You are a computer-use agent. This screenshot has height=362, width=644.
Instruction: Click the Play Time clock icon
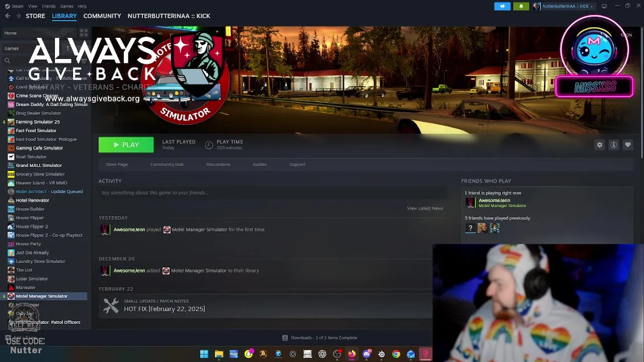click(x=209, y=145)
